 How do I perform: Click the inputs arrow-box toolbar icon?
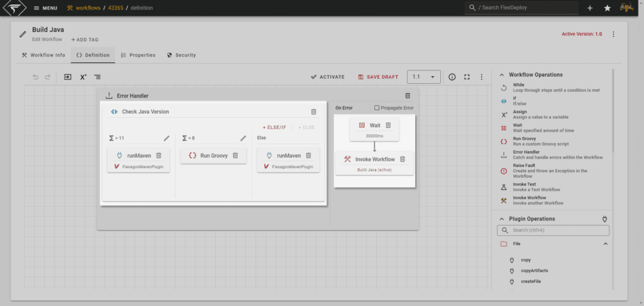[68, 77]
